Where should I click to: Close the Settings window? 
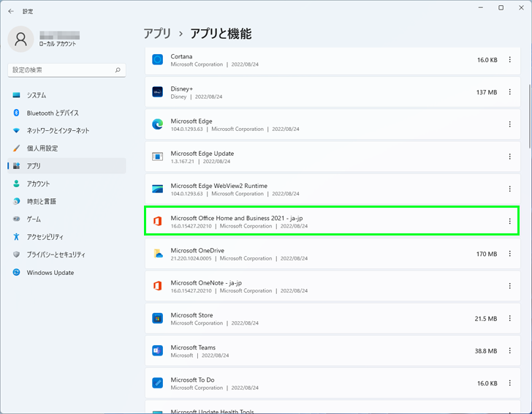pyautogui.click(x=521, y=7)
